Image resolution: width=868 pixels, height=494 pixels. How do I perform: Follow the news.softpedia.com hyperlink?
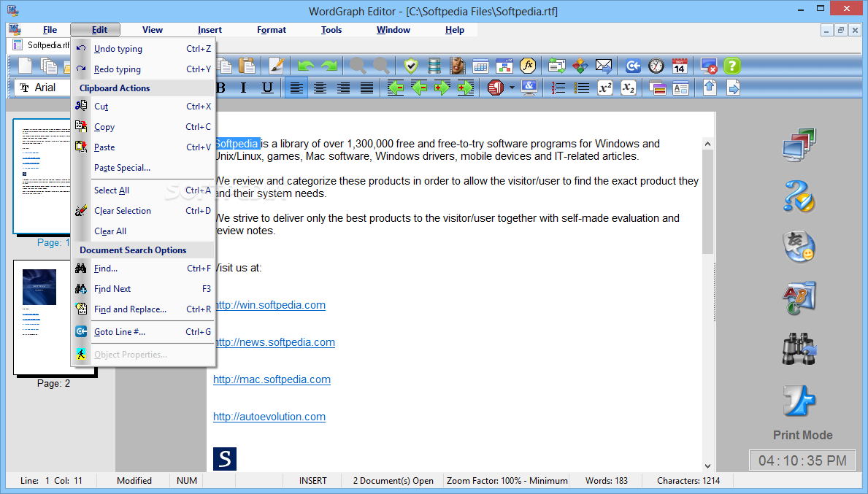[x=275, y=342]
